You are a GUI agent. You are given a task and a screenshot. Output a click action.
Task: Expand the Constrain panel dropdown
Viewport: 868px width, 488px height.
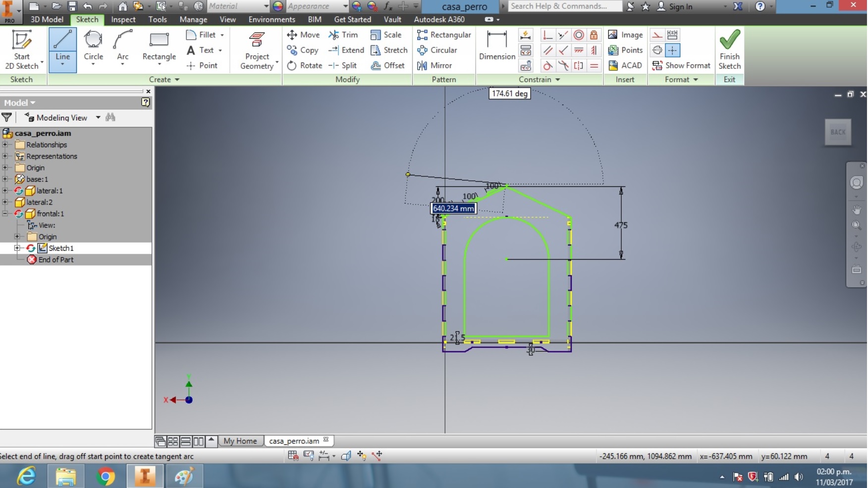click(539, 79)
